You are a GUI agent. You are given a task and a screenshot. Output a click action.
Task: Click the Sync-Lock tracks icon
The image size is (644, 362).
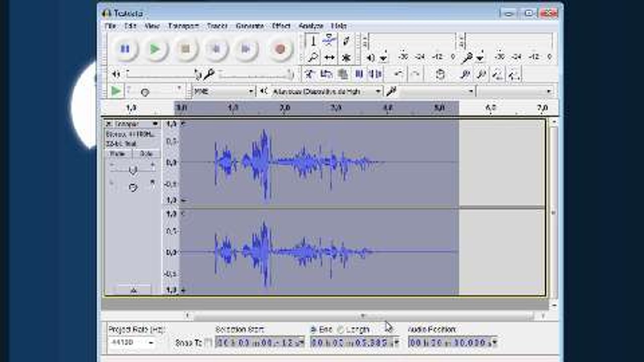440,74
